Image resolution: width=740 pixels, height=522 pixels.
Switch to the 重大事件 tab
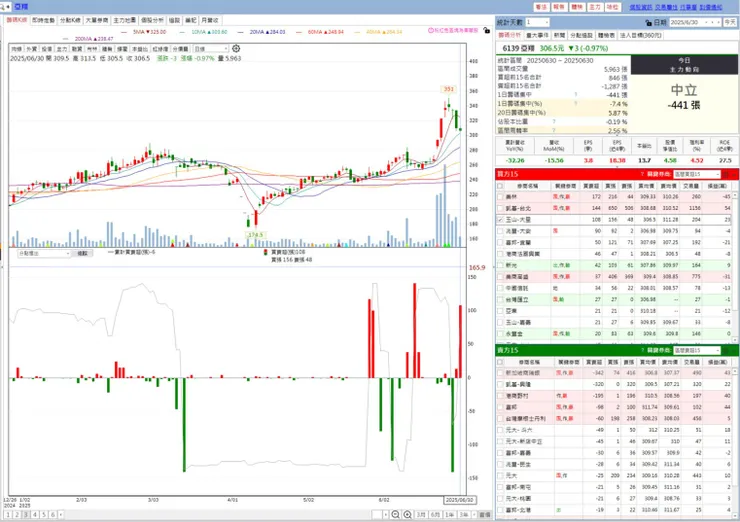point(537,35)
